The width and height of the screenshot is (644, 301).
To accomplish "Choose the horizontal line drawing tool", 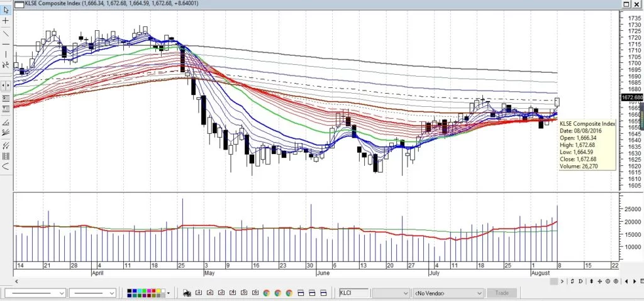I will point(6,44).
